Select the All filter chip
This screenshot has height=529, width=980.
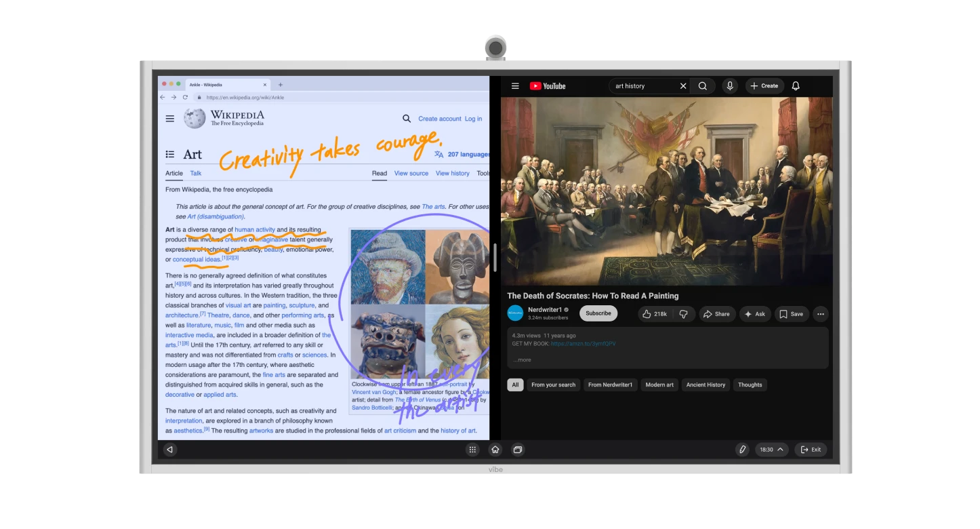(515, 385)
